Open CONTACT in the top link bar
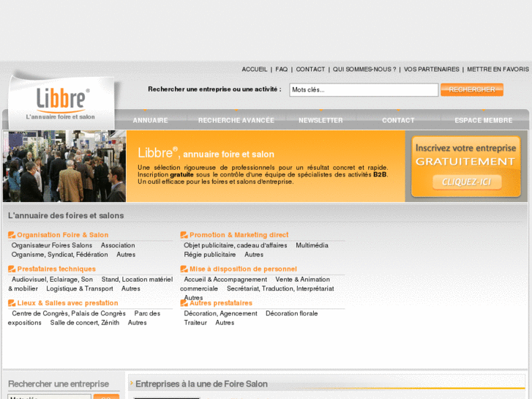The height and width of the screenshot is (399, 532). point(310,70)
